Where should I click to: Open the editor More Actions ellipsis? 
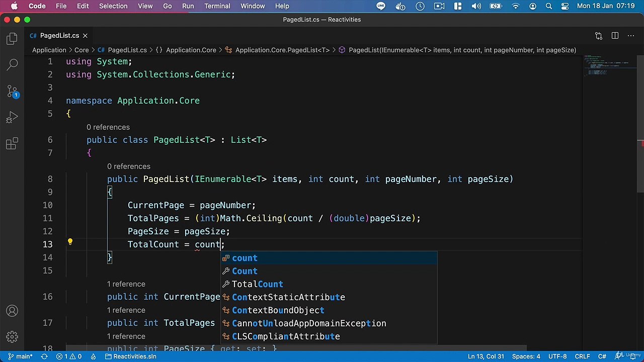point(631,36)
